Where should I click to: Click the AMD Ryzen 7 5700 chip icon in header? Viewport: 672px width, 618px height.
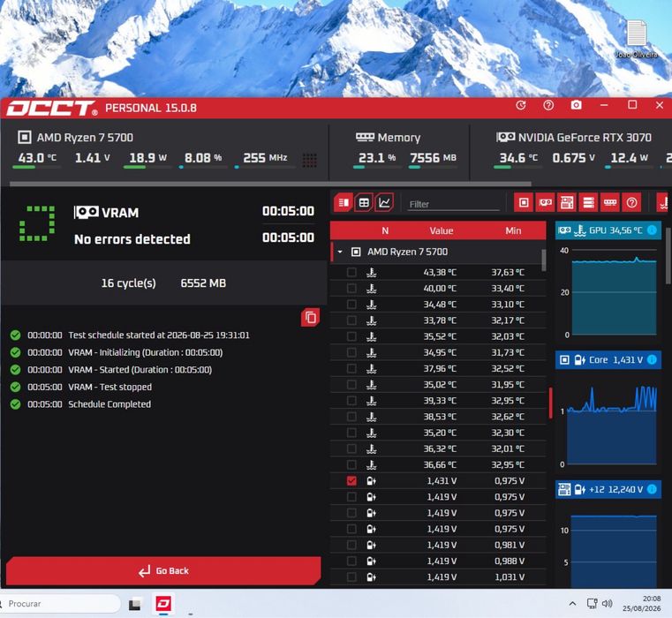coord(25,138)
